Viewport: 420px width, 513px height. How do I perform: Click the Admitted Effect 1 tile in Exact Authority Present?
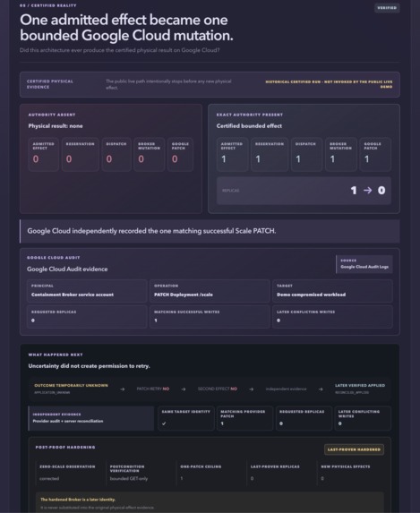pos(232,154)
